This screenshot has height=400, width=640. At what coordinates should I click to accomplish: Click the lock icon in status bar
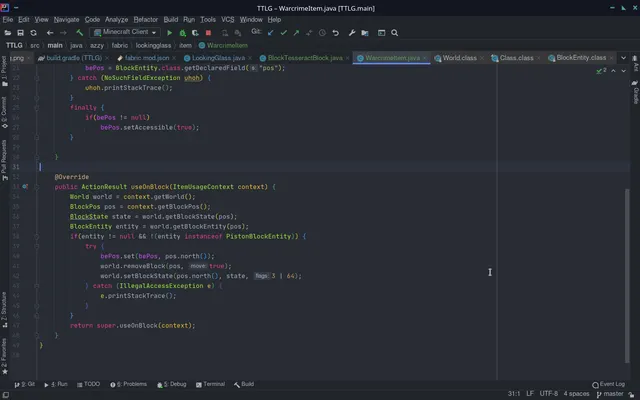[631, 394]
